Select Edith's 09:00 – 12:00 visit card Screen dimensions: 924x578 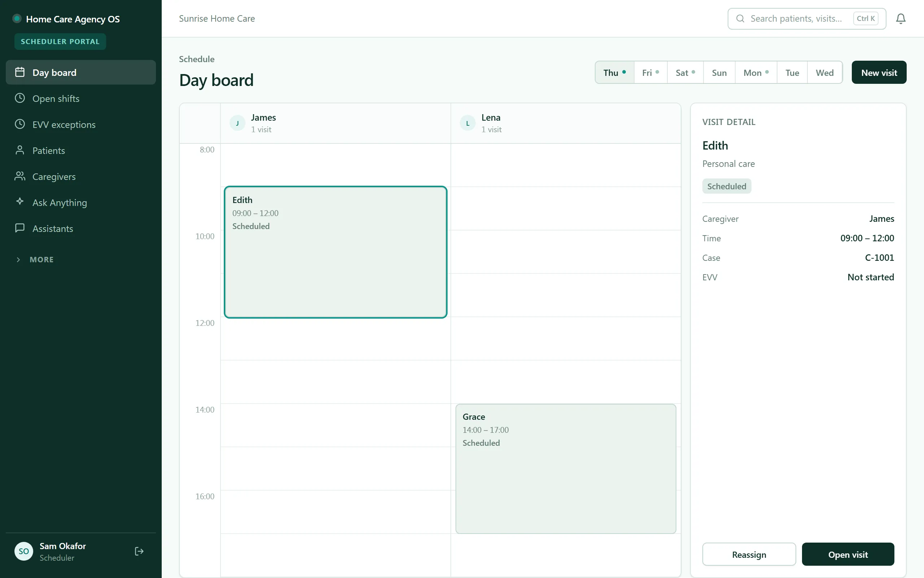pyautogui.click(x=336, y=252)
